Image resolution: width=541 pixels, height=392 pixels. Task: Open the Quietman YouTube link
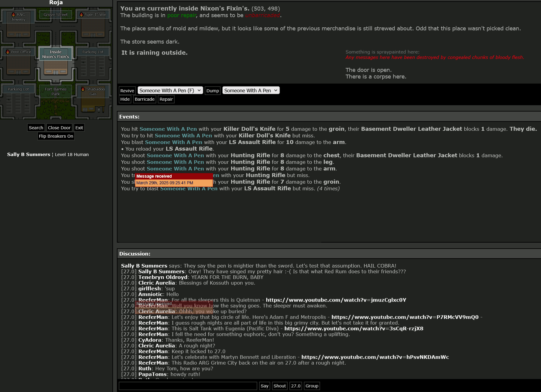[336, 300]
